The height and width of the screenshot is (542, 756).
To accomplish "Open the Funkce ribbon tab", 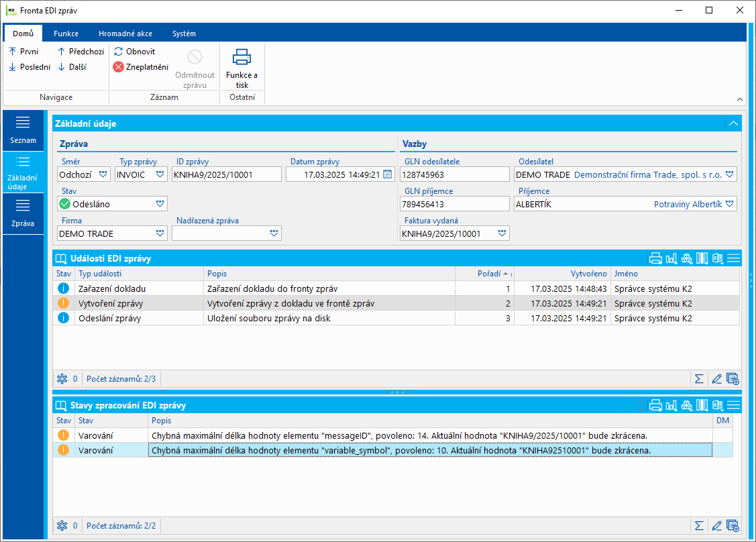I will (66, 34).
